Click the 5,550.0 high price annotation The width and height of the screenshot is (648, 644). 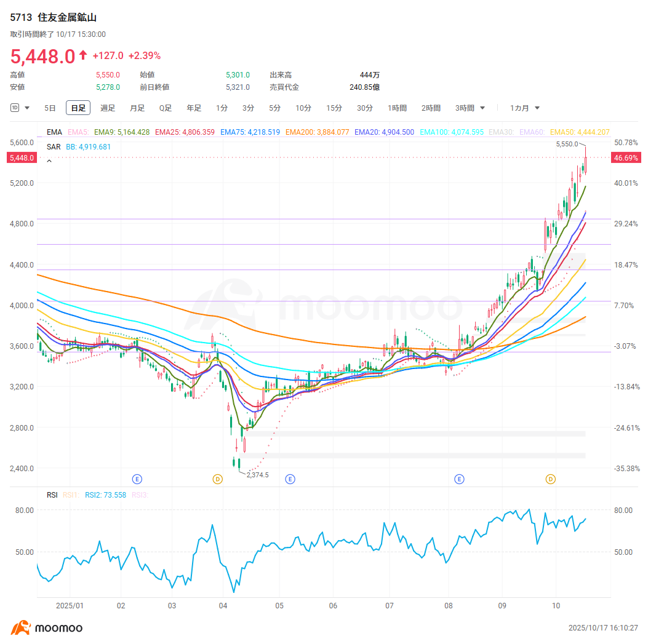(567, 144)
